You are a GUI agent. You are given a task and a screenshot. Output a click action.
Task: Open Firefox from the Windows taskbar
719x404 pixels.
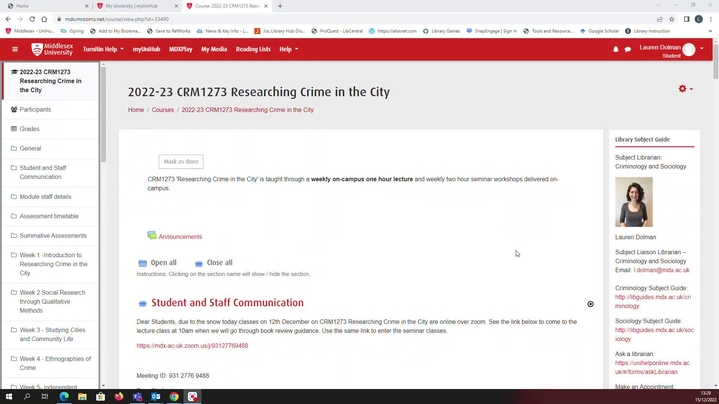point(119,396)
